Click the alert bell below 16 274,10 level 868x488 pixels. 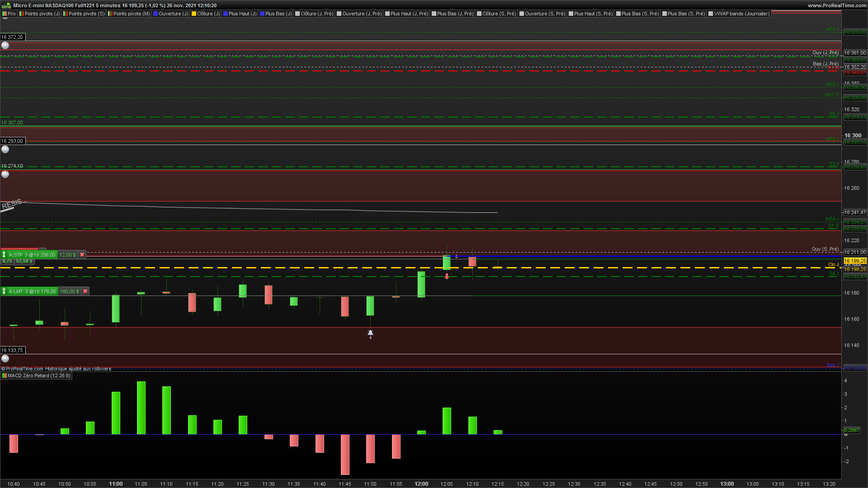tap(5, 174)
